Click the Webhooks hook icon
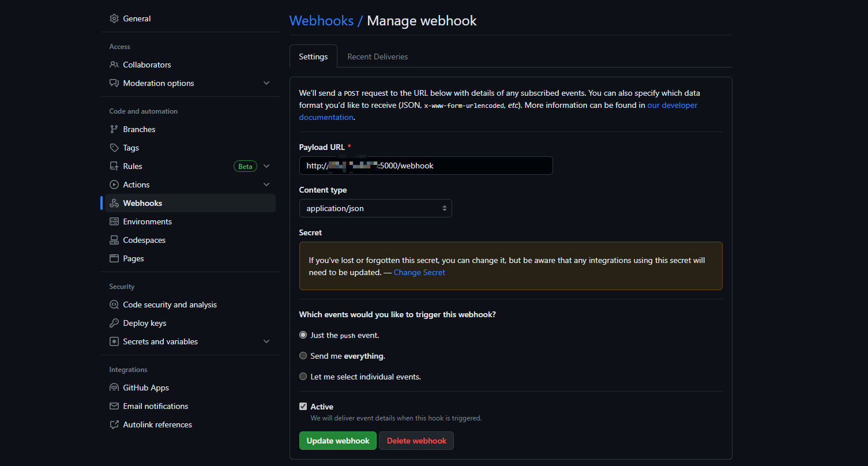 [114, 203]
